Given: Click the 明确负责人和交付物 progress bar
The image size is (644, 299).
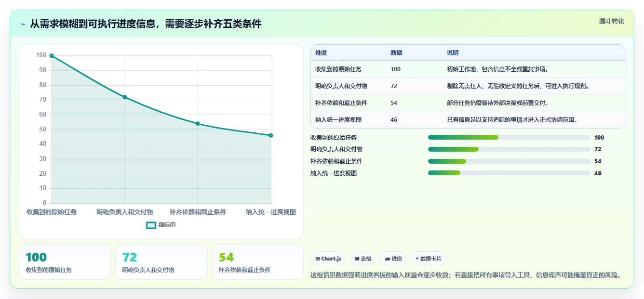Looking at the screenshot, I should point(509,149).
